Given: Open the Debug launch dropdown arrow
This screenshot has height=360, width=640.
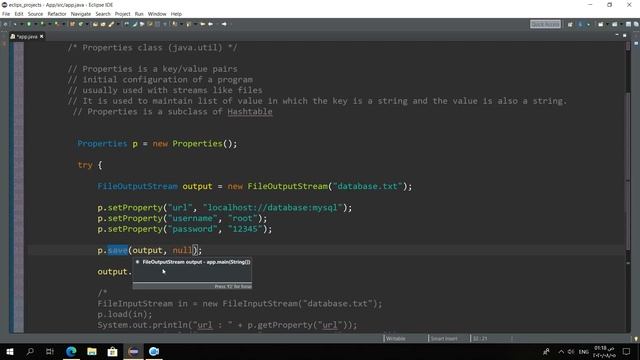Looking at the screenshot, I should point(22,24).
